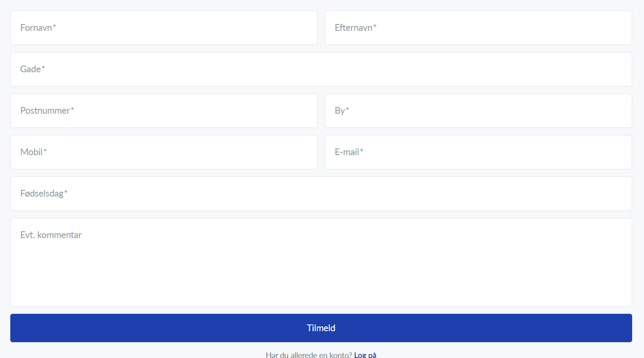Viewport: 644px width, 358px height.
Task: Click the Mobil phone field
Action: point(164,152)
